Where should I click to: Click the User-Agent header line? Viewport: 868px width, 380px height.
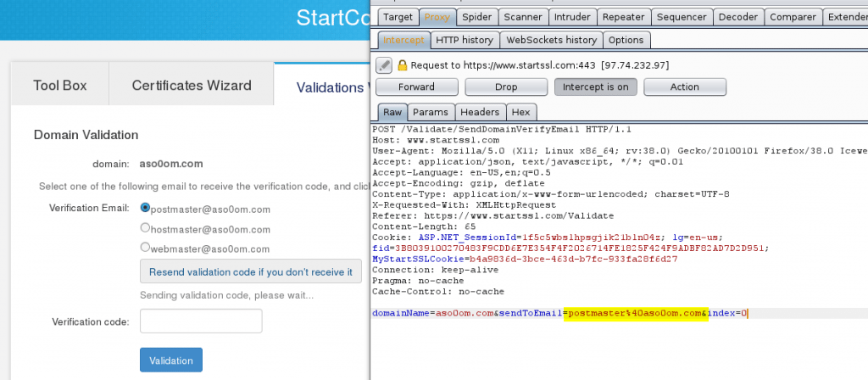click(620, 151)
